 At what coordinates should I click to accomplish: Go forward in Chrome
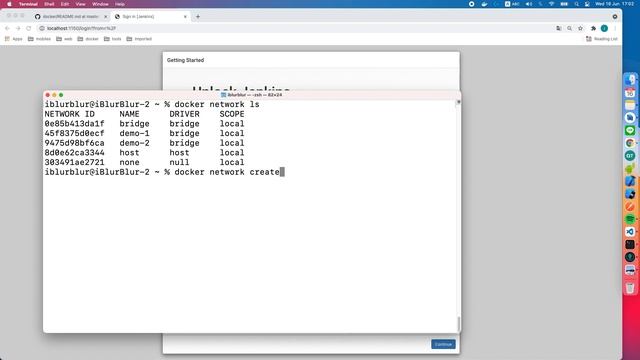pyautogui.click(x=18, y=28)
